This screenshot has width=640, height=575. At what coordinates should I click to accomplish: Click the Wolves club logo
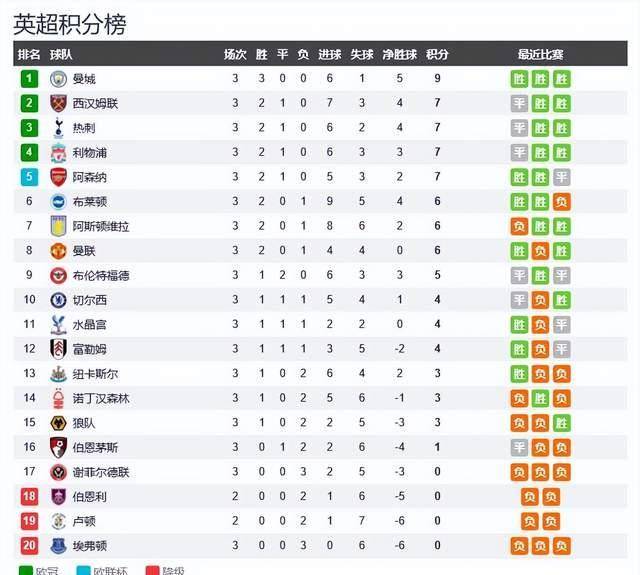tap(58, 423)
